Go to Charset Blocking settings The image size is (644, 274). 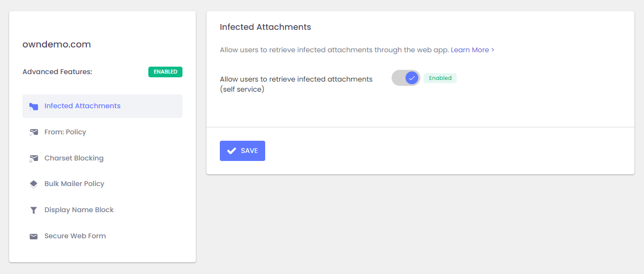74,158
